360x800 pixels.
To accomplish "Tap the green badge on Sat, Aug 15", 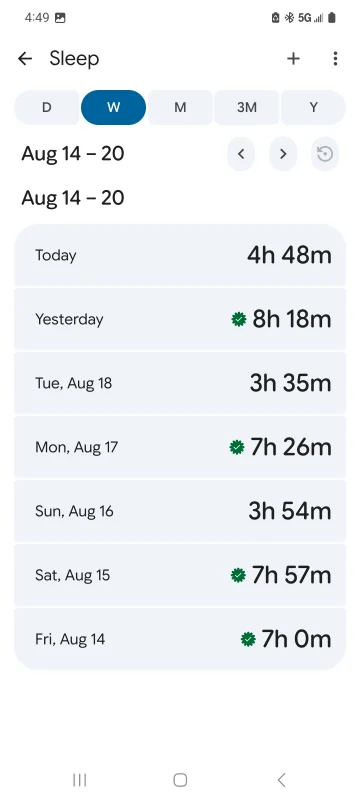I will click(238, 576).
